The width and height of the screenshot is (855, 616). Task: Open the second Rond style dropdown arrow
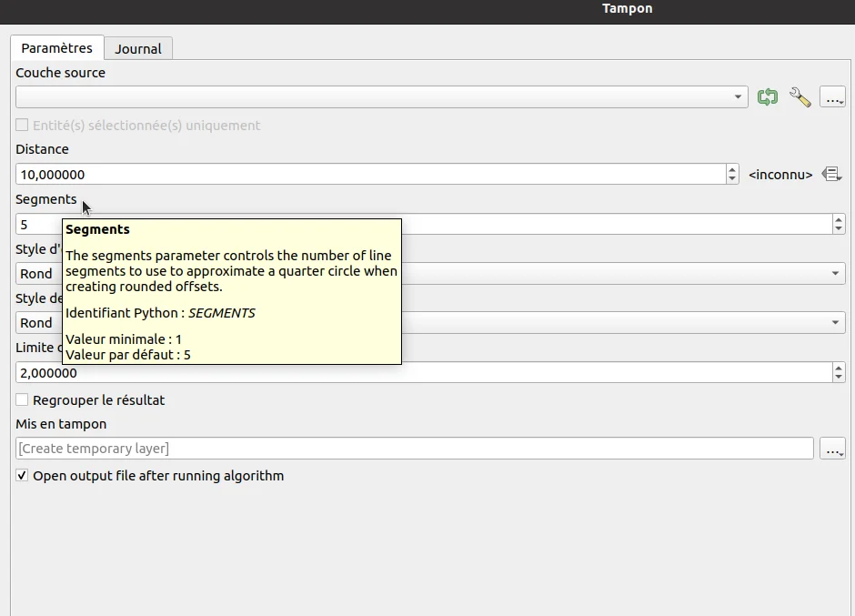click(836, 323)
